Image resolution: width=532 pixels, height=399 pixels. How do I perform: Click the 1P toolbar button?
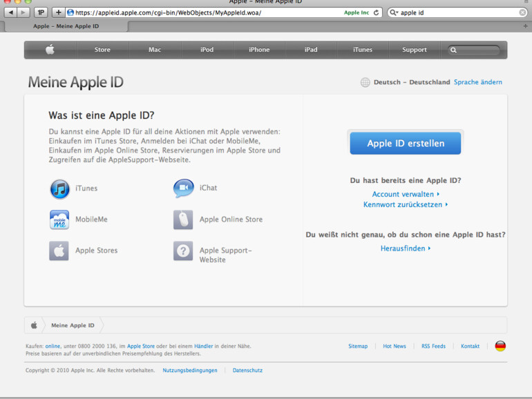(41, 12)
